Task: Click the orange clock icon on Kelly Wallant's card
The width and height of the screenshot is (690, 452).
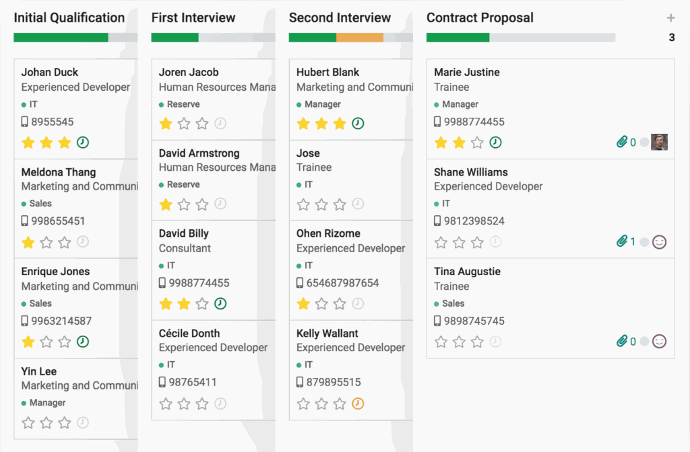Action: 358,404
